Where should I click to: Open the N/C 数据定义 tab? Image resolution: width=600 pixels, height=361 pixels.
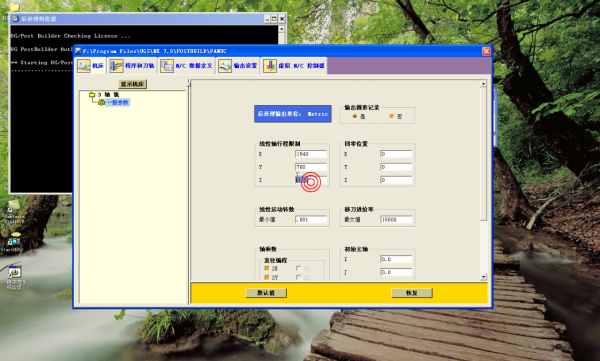coord(186,66)
